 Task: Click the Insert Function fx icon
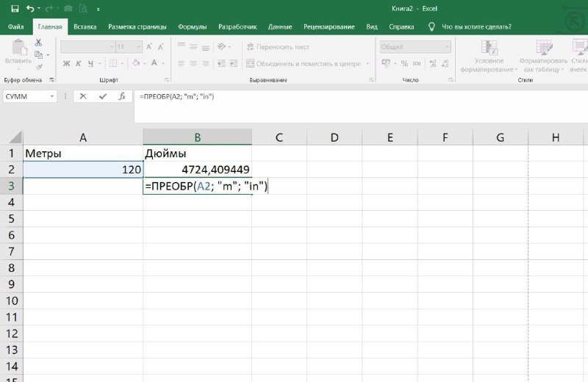coord(122,96)
